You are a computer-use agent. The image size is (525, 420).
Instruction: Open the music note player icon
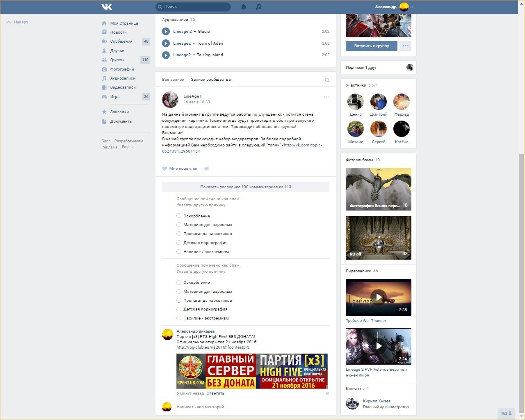point(258,7)
